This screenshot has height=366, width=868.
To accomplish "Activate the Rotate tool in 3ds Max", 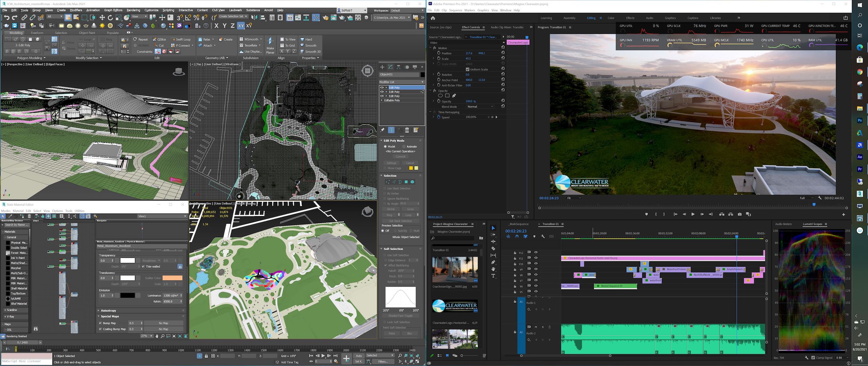I will click(x=110, y=17).
